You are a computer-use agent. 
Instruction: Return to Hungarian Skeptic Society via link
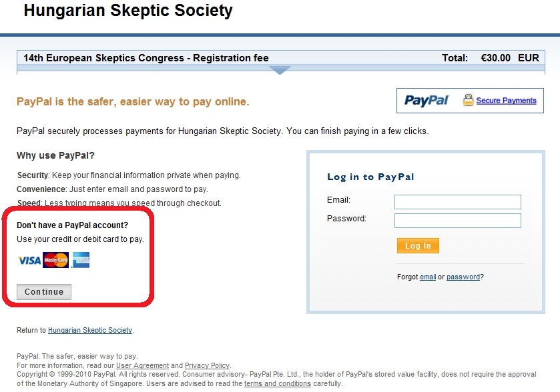click(x=90, y=330)
